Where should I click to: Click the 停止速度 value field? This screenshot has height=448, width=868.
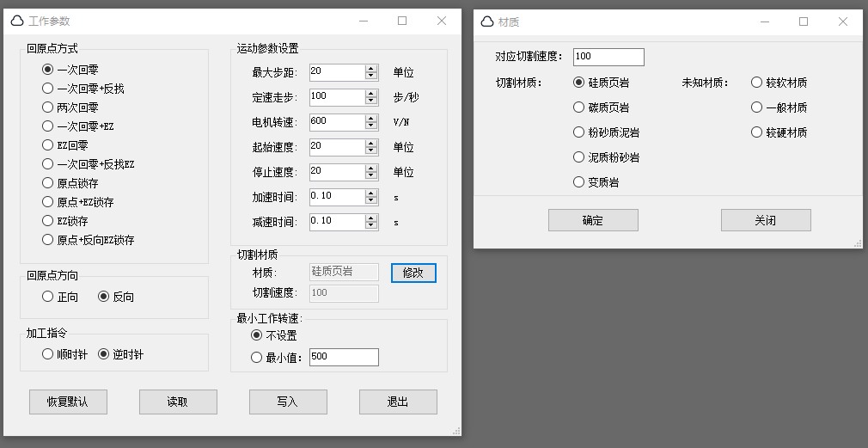(337, 172)
